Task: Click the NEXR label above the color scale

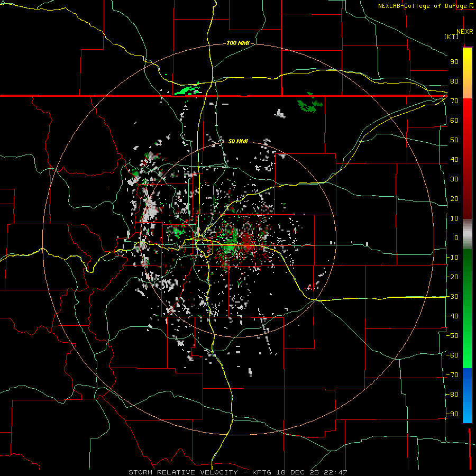Action: pos(465,32)
